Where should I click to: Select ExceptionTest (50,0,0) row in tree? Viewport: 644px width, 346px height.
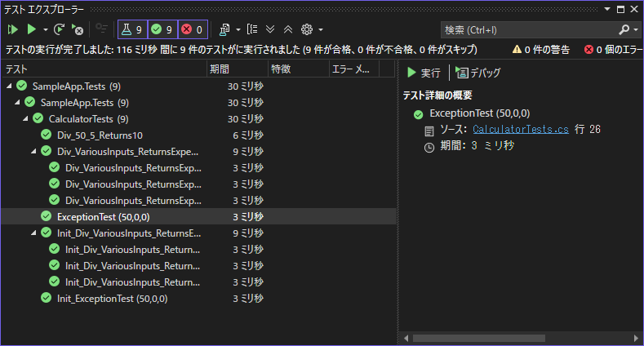coord(199,217)
